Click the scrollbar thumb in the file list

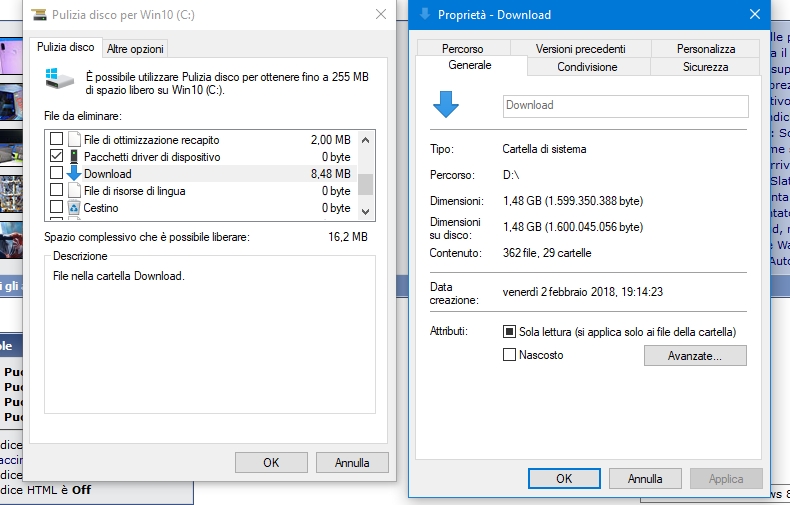pyautogui.click(x=366, y=184)
